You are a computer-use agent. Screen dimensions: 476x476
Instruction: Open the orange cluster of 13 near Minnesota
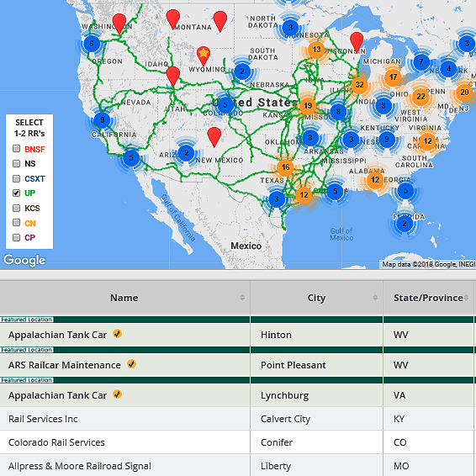pyautogui.click(x=316, y=50)
